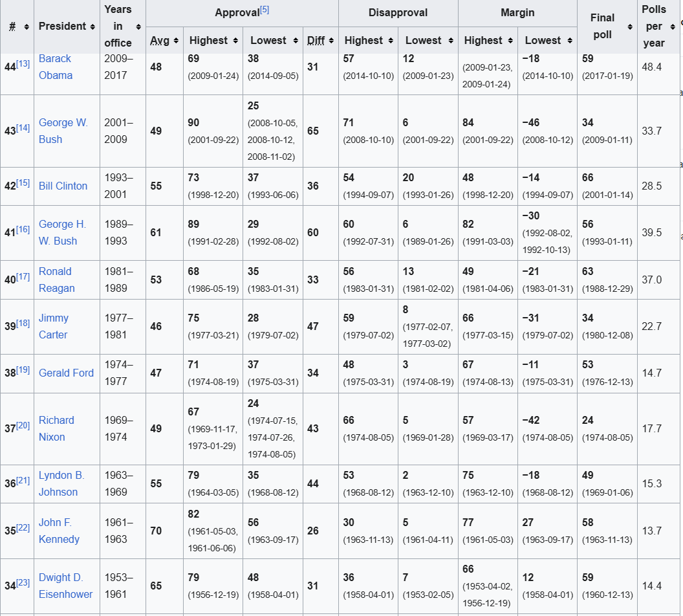Image resolution: width=683 pixels, height=616 pixels.
Task: Open Gerald Ford article link
Action: 66,373
